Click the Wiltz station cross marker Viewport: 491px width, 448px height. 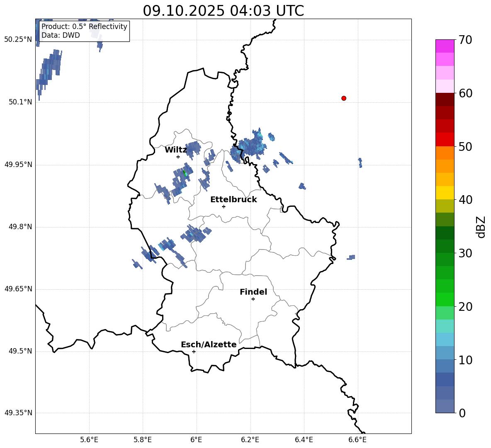pos(178,157)
